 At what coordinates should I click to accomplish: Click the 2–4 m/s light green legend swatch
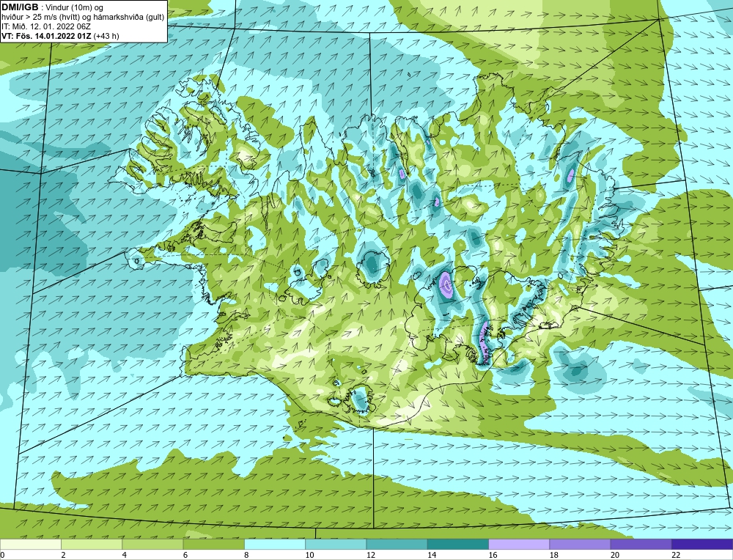pyautogui.click(x=92, y=544)
